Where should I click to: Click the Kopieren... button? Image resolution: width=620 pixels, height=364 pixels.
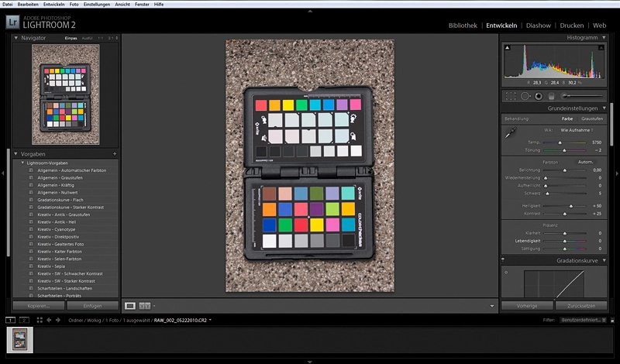point(38,305)
